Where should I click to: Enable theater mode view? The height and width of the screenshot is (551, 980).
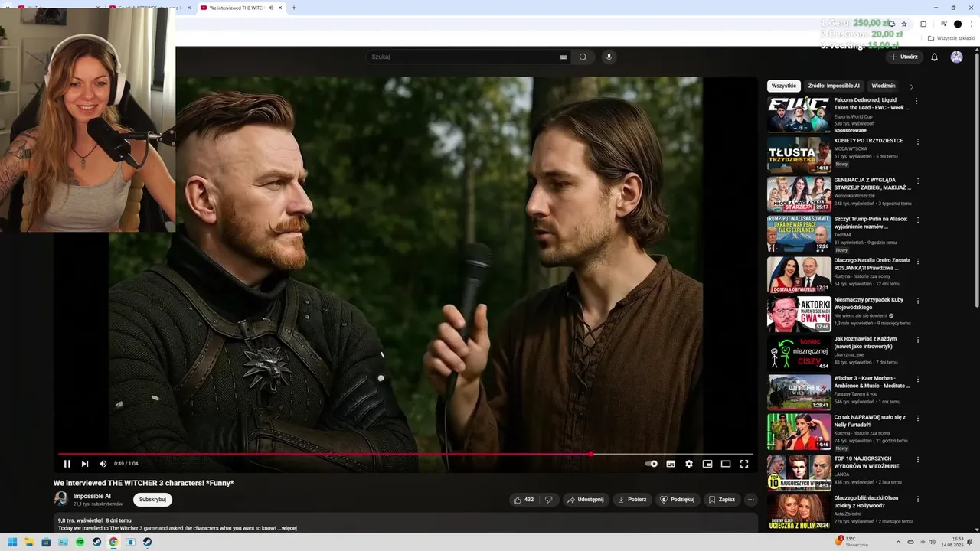tap(726, 464)
